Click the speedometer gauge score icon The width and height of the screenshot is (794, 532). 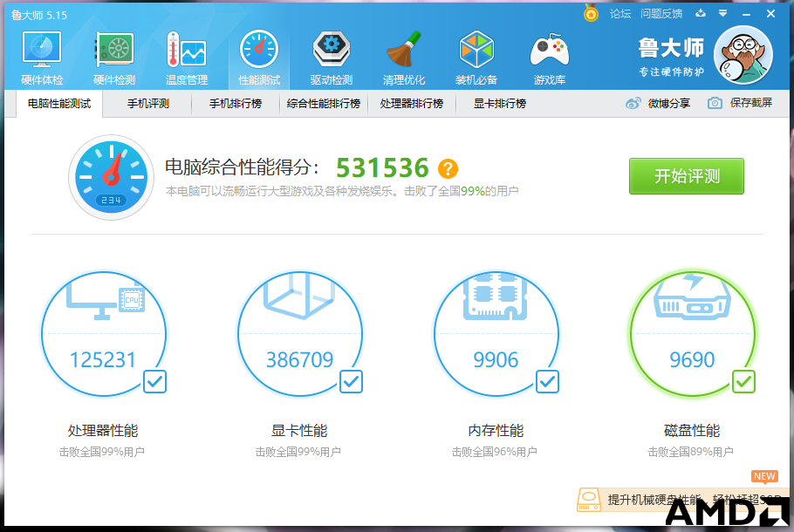(111, 177)
